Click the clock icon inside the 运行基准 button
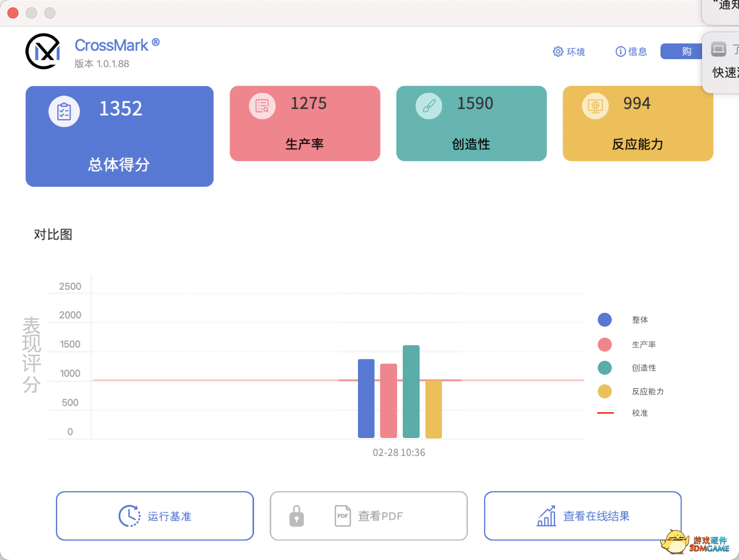 coord(129,516)
